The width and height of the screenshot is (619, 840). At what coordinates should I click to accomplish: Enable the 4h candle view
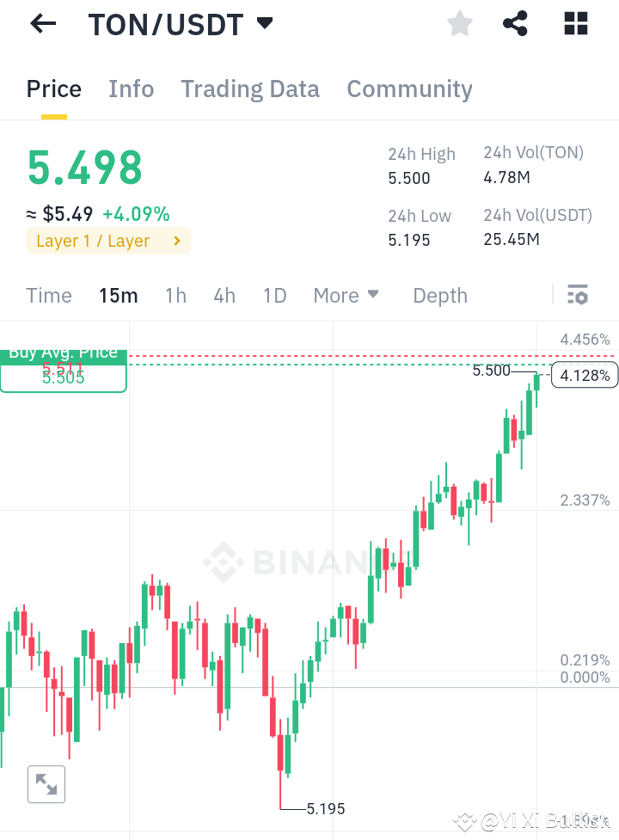tap(224, 295)
